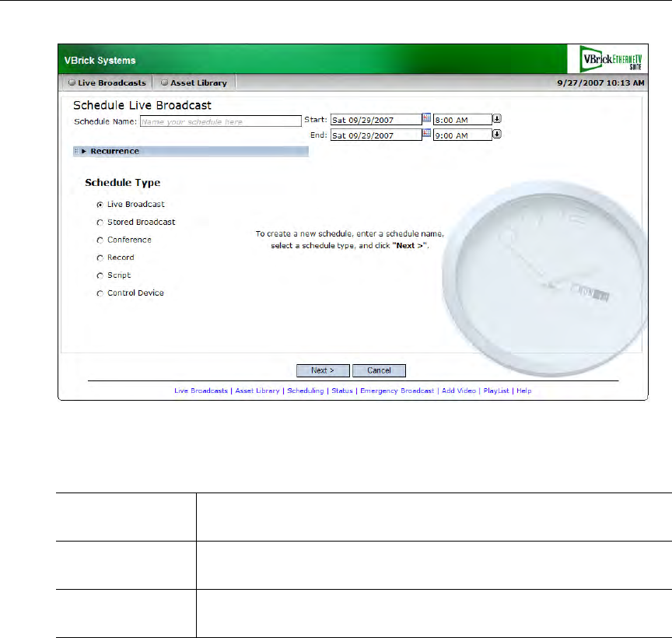Select the Live Broadcast radio button

(100, 205)
